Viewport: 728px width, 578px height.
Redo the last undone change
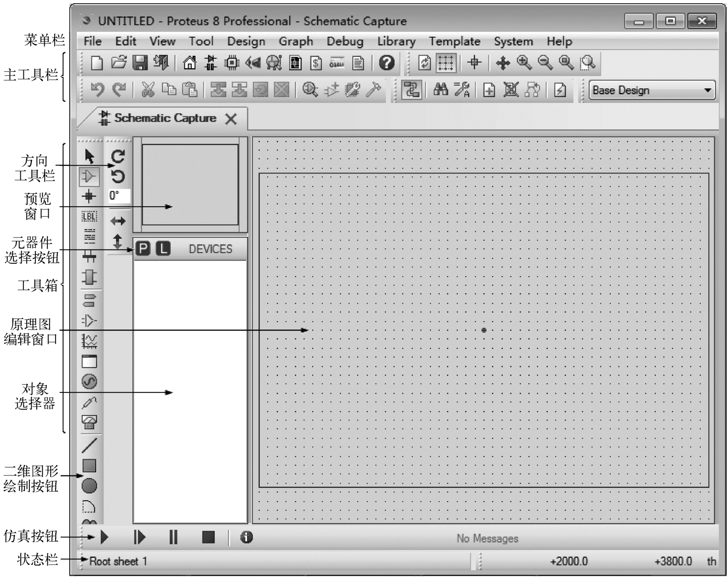click(119, 90)
